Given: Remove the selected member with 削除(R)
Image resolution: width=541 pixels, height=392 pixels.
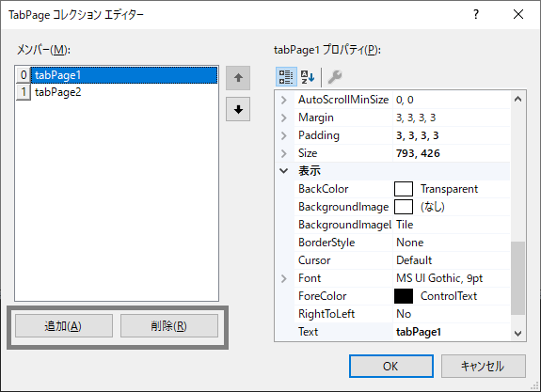Looking at the screenshot, I should (x=169, y=326).
